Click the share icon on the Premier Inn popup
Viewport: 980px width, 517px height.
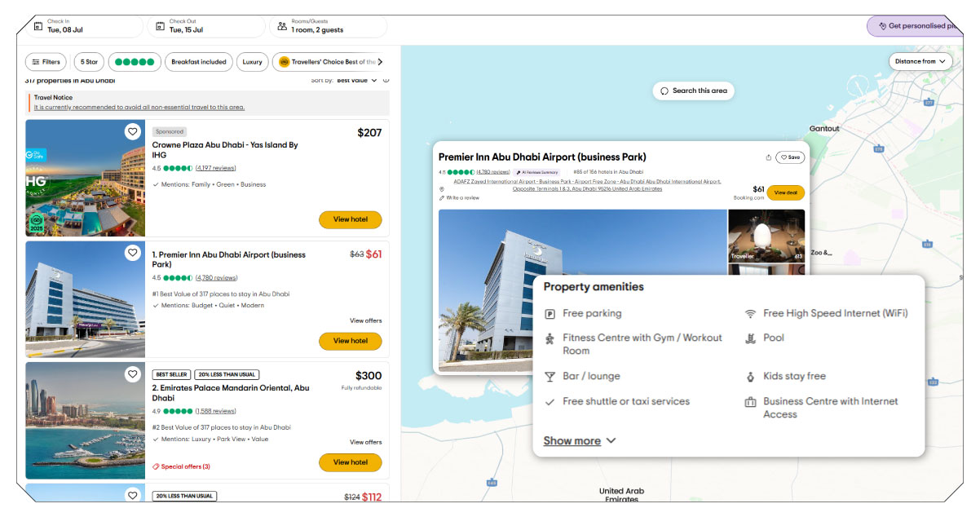pyautogui.click(x=768, y=157)
